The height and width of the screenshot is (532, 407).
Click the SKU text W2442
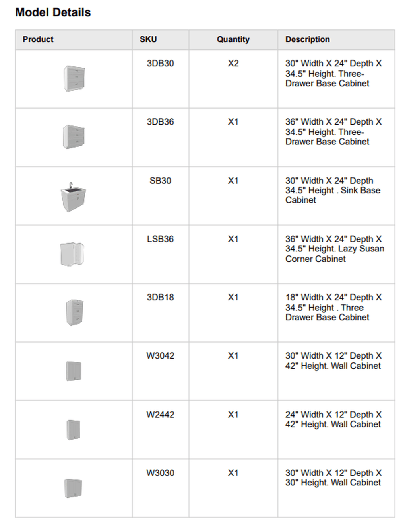pos(160,415)
